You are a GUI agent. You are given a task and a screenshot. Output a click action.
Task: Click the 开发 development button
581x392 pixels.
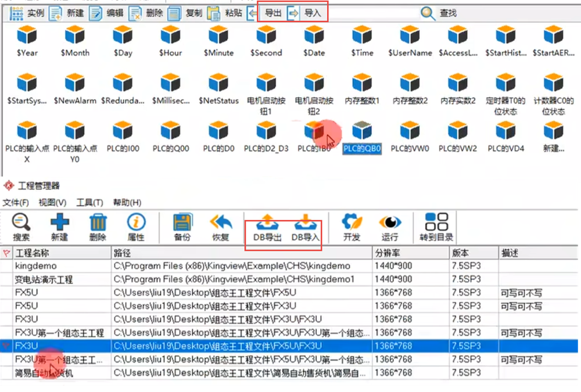(352, 228)
